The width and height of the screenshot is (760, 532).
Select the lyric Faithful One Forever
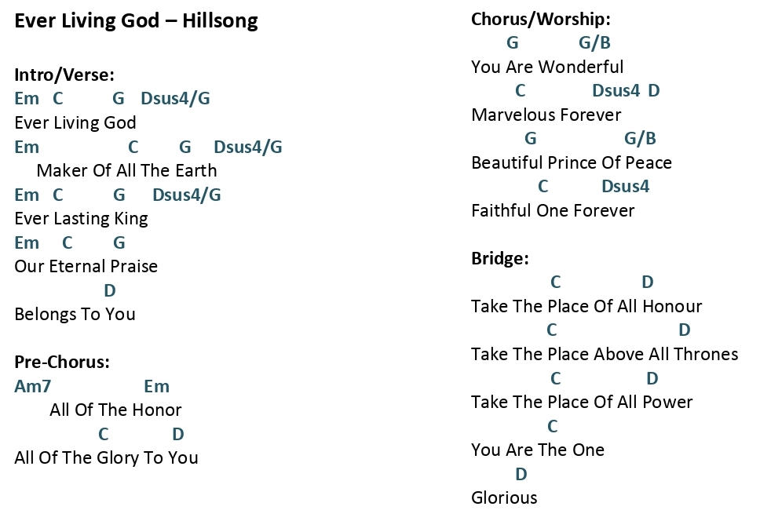(x=553, y=211)
